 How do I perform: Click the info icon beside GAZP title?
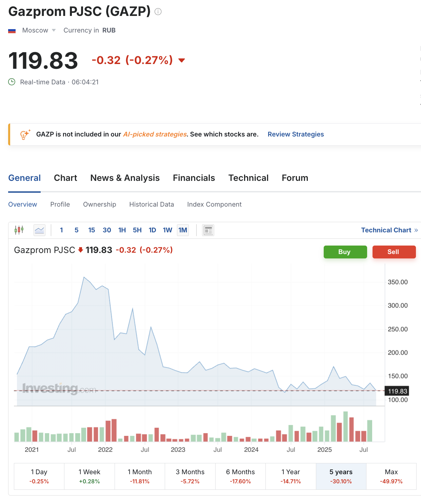click(158, 12)
